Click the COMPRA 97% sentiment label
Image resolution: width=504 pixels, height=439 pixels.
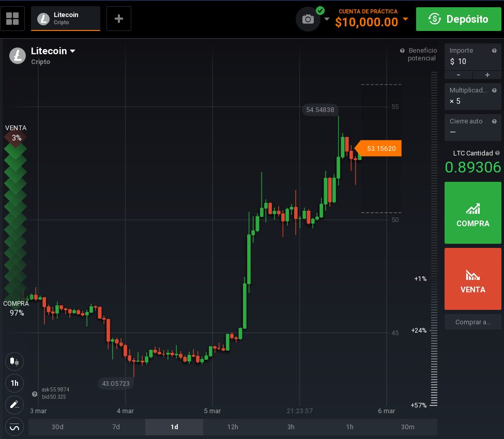point(16,308)
